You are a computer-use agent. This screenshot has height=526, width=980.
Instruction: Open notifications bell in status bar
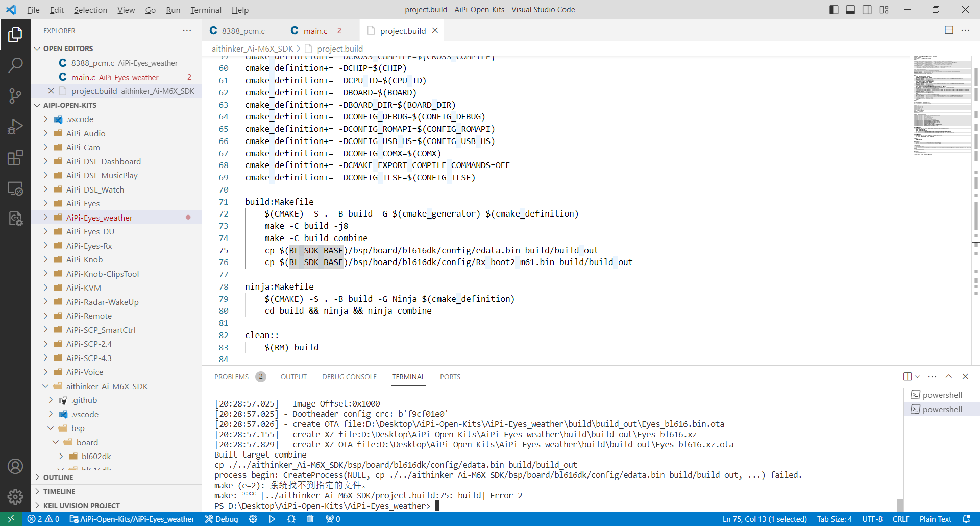coord(966,519)
